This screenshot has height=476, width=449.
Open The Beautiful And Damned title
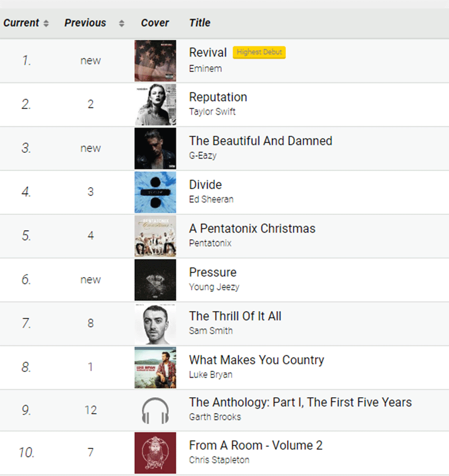(261, 141)
